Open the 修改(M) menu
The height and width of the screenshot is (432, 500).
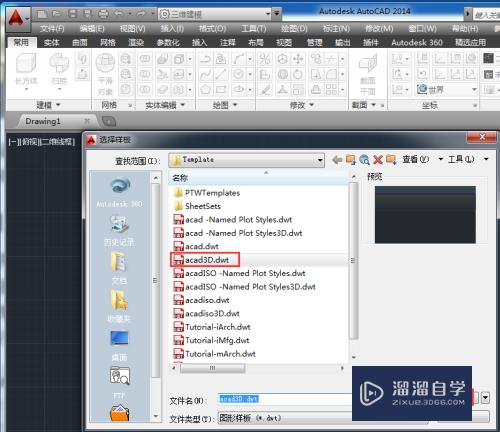[379, 29]
